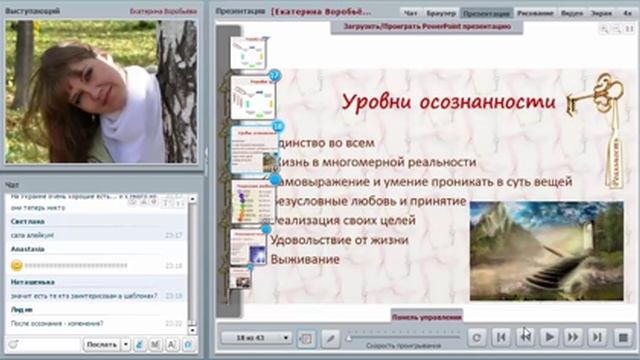Click the slide line Выживание
This screenshot has width=640, height=360.
pyautogui.click(x=305, y=259)
